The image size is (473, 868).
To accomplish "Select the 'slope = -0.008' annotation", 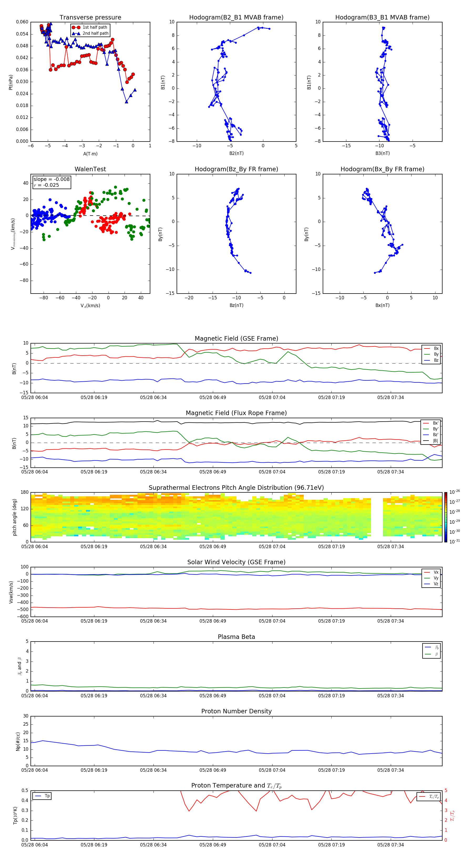I will (x=52, y=179).
